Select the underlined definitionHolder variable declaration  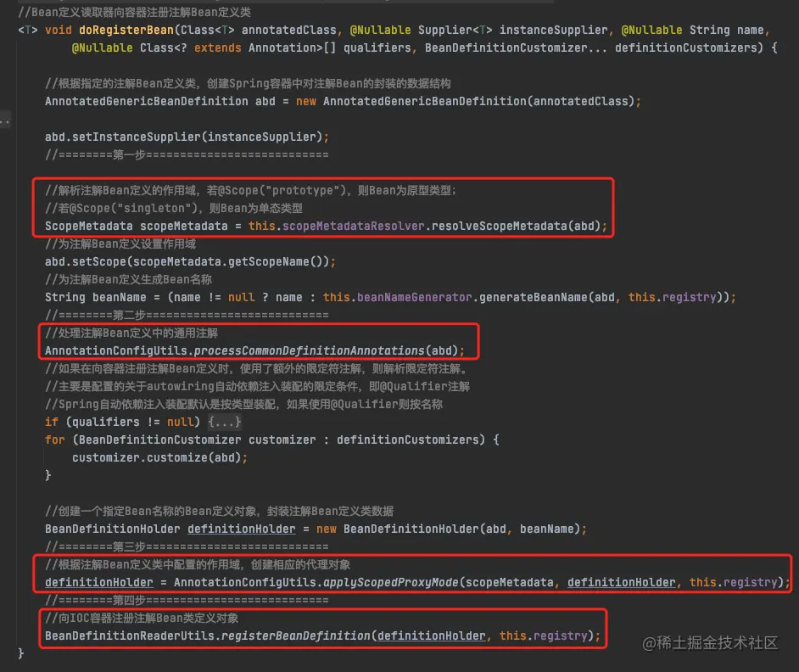tap(241, 529)
